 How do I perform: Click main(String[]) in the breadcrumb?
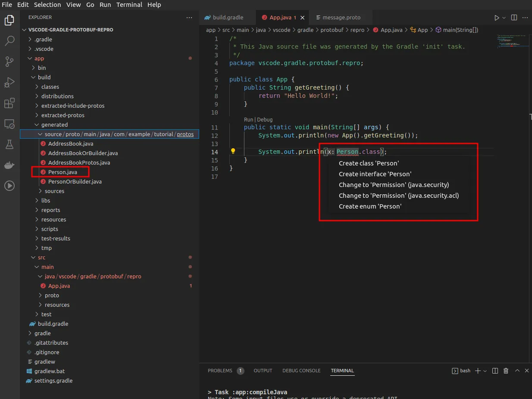pos(457,30)
